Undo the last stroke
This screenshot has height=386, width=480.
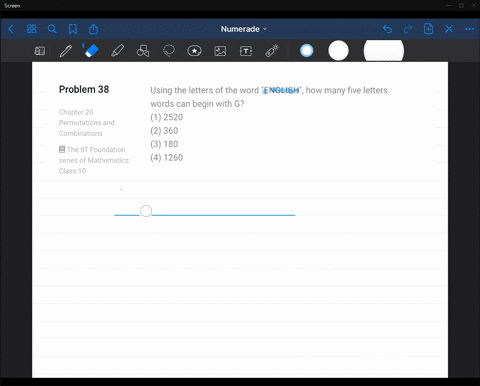click(x=387, y=29)
